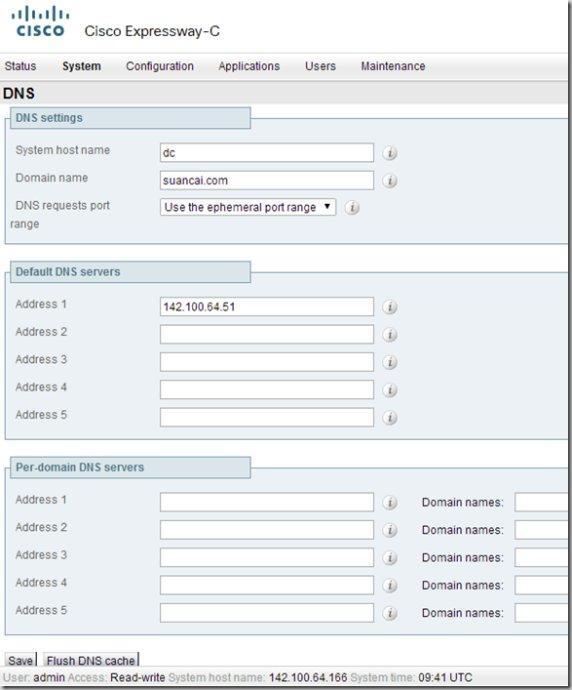Image resolution: width=572 pixels, height=690 pixels.
Task: Click the per-domain Address 1 Domain names field
Action: tap(542, 502)
